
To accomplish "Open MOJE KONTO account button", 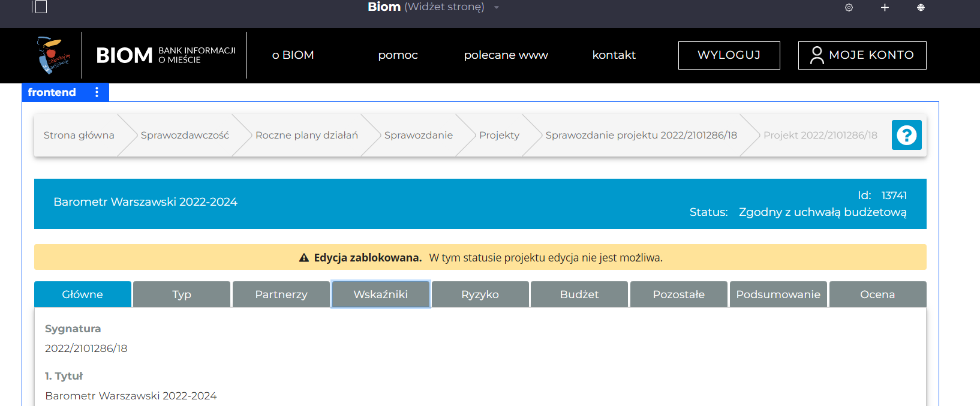I will click(862, 55).
